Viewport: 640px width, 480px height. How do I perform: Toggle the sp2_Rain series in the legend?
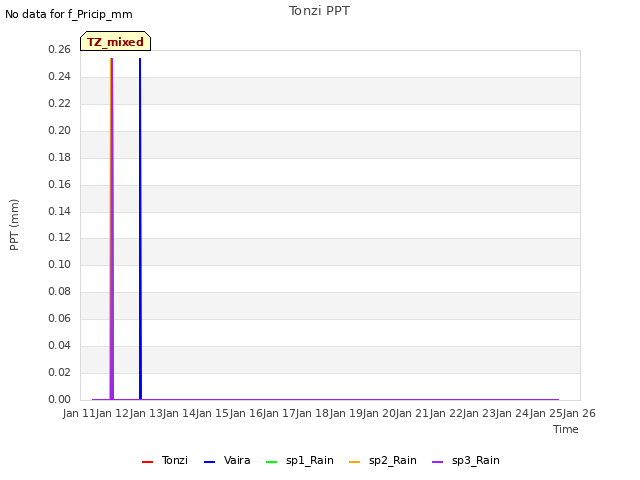click(383, 460)
